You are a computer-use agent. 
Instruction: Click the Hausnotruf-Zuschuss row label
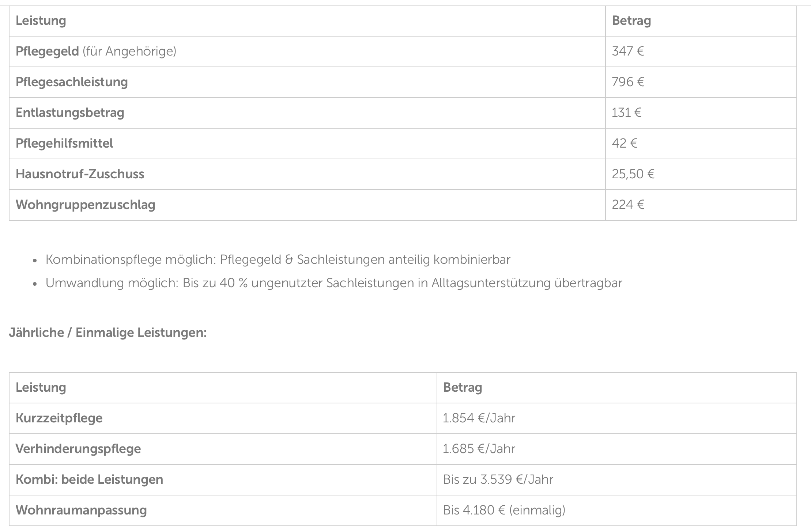pyautogui.click(x=80, y=174)
